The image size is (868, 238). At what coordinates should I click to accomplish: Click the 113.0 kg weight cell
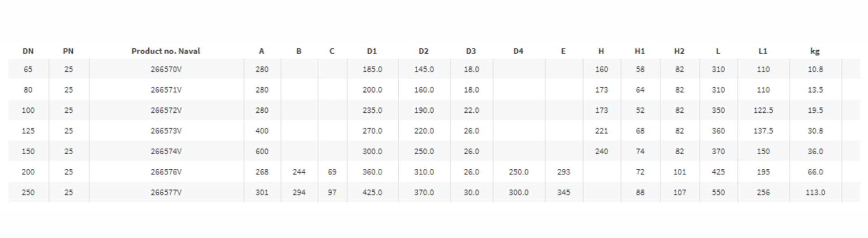815,192
